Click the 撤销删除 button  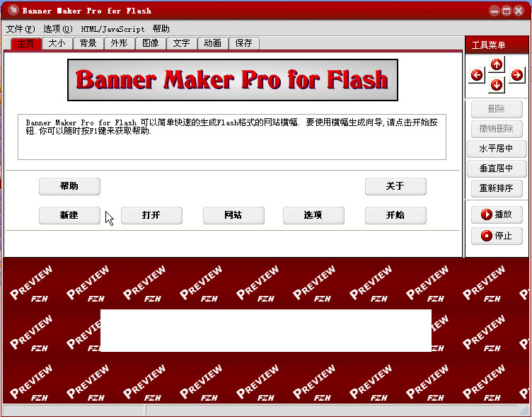[497, 129]
